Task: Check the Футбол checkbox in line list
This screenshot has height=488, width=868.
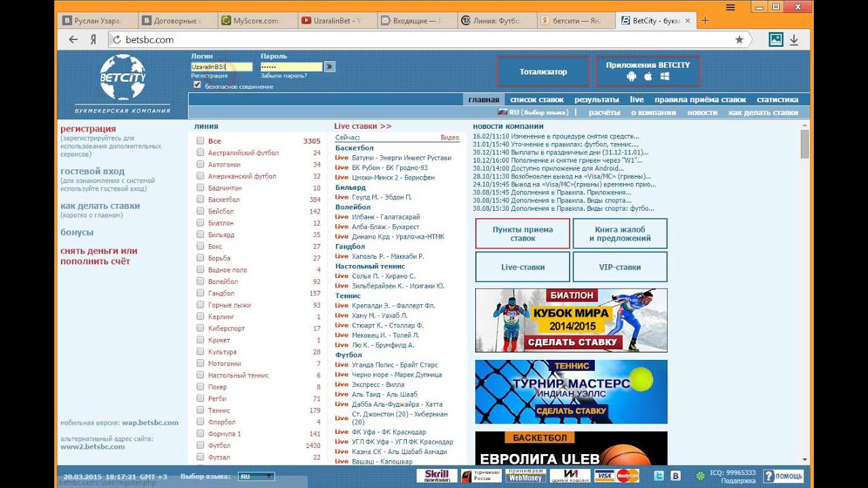Action: (200, 445)
